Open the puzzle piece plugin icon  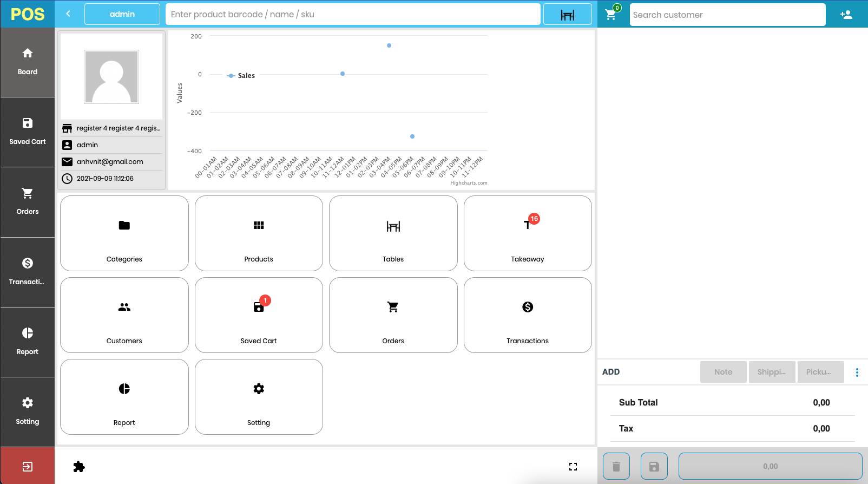[x=79, y=467]
